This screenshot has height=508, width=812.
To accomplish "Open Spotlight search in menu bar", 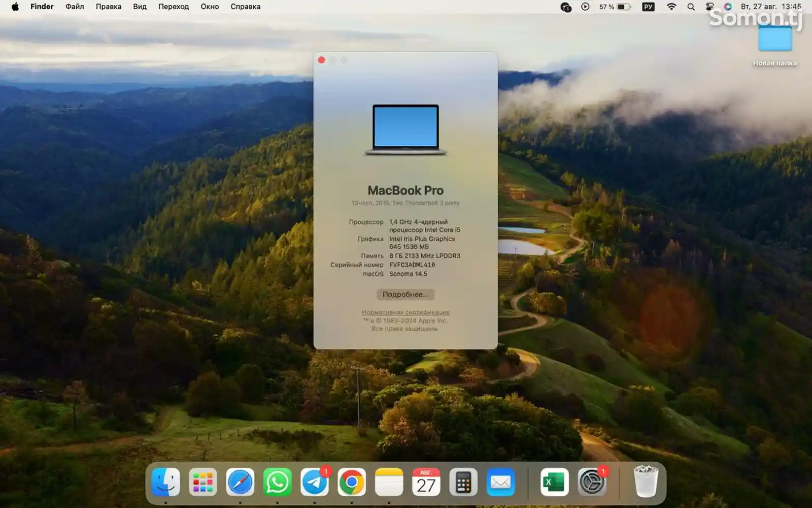I will pos(691,7).
